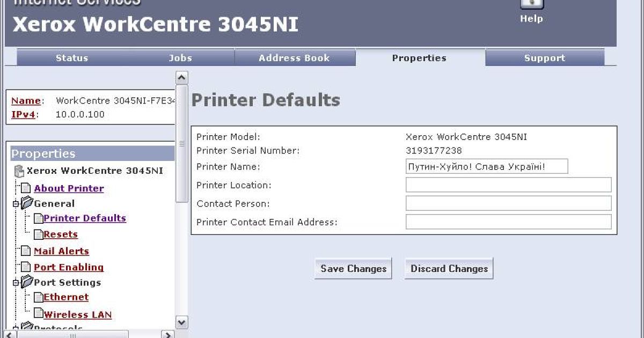Click the folder icon beside General
Image resolution: width=644 pixels, height=338 pixels.
pyautogui.click(x=27, y=203)
